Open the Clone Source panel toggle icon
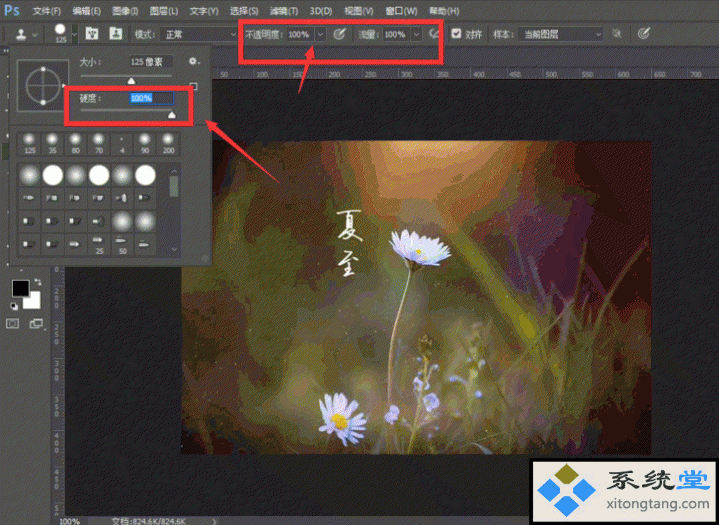719x525 pixels. click(x=116, y=34)
